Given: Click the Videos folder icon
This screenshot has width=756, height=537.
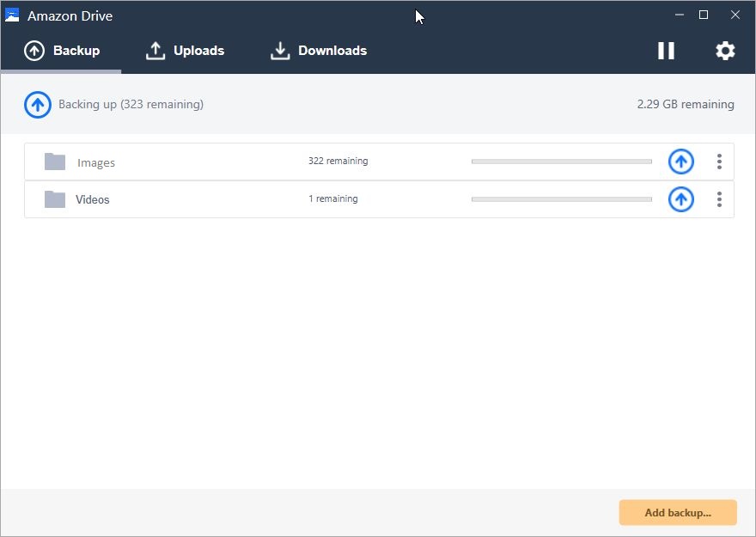Looking at the screenshot, I should [x=54, y=198].
